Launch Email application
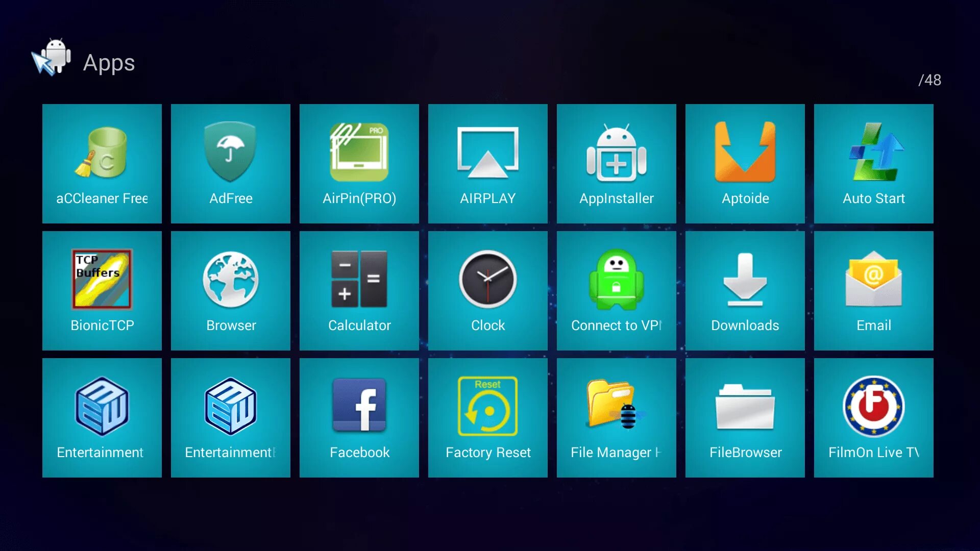 pos(872,290)
